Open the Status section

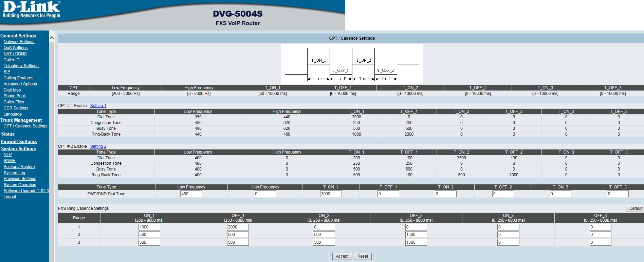point(8,134)
